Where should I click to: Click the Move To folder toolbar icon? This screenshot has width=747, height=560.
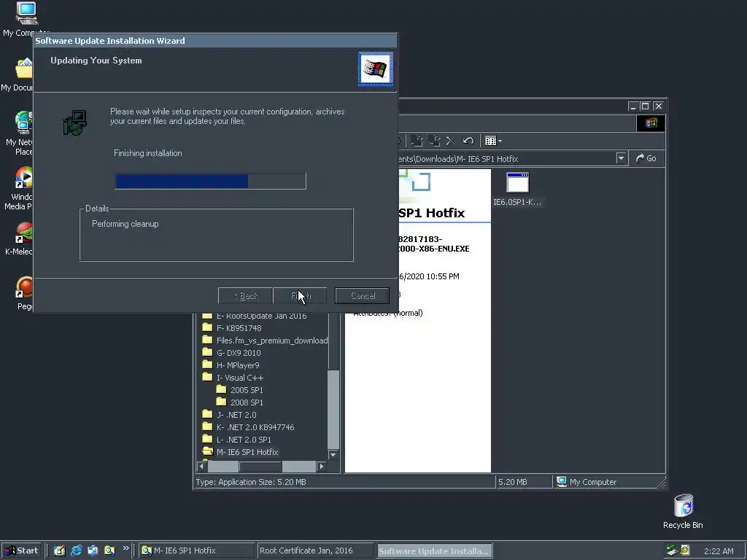[417, 141]
